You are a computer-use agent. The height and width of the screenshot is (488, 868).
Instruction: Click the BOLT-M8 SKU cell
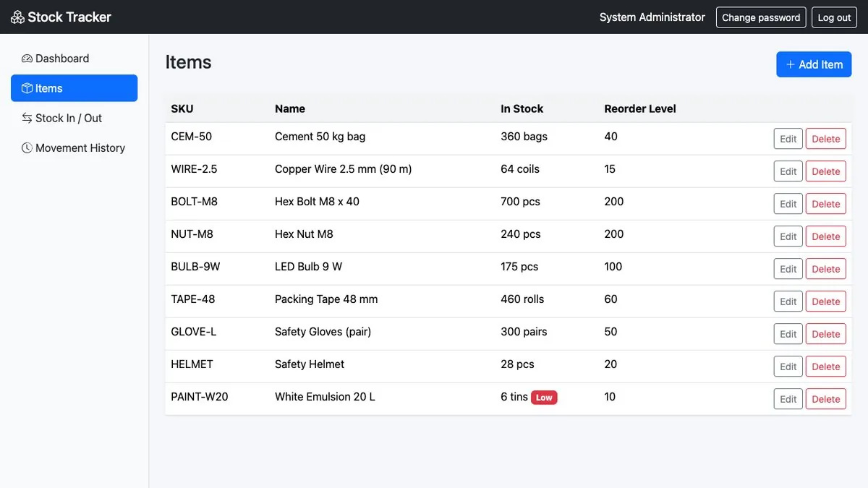coord(195,202)
